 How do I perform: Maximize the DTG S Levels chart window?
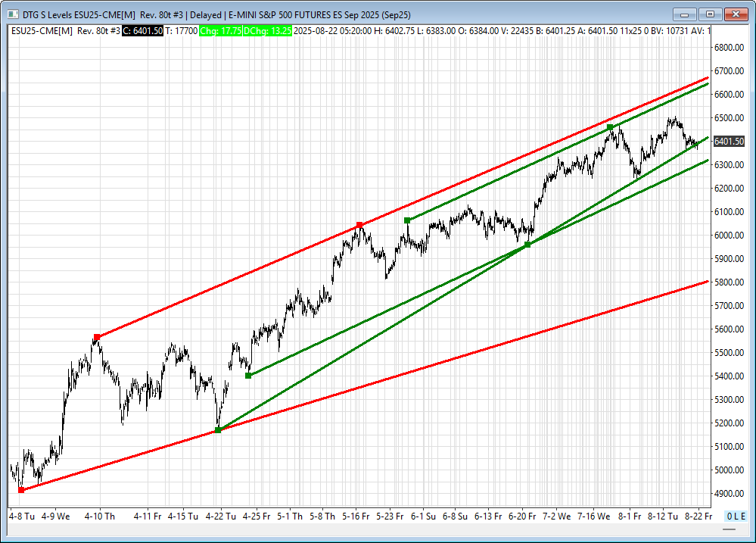click(x=710, y=14)
